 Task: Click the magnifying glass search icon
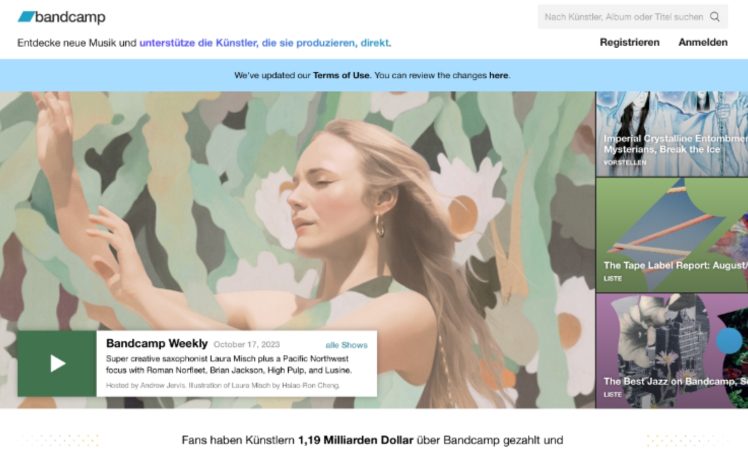tap(715, 17)
